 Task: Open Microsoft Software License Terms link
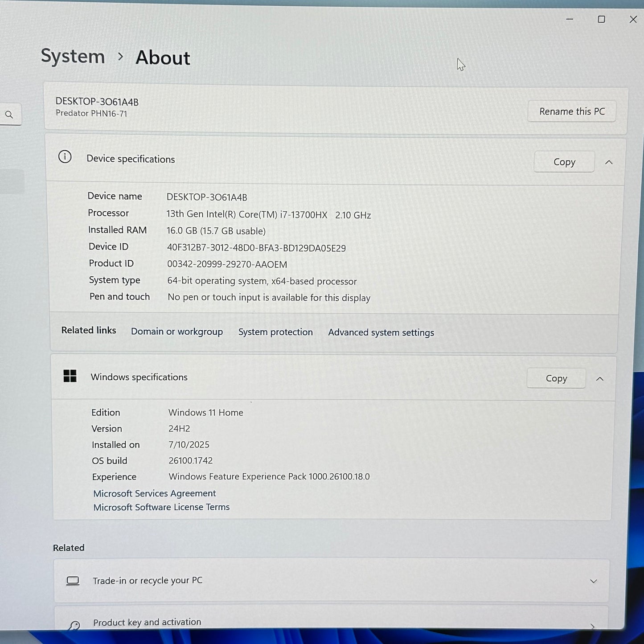pos(161,507)
